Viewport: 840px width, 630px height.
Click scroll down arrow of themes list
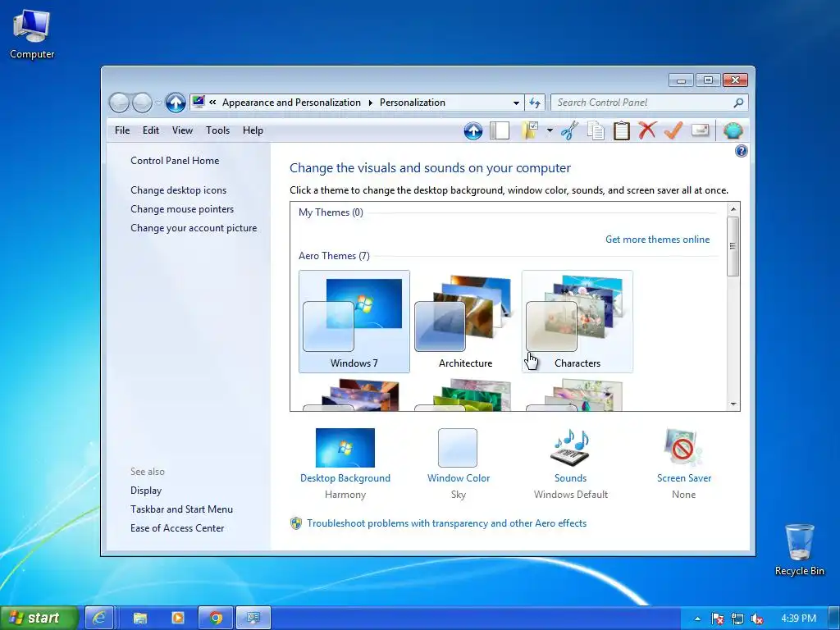733,404
